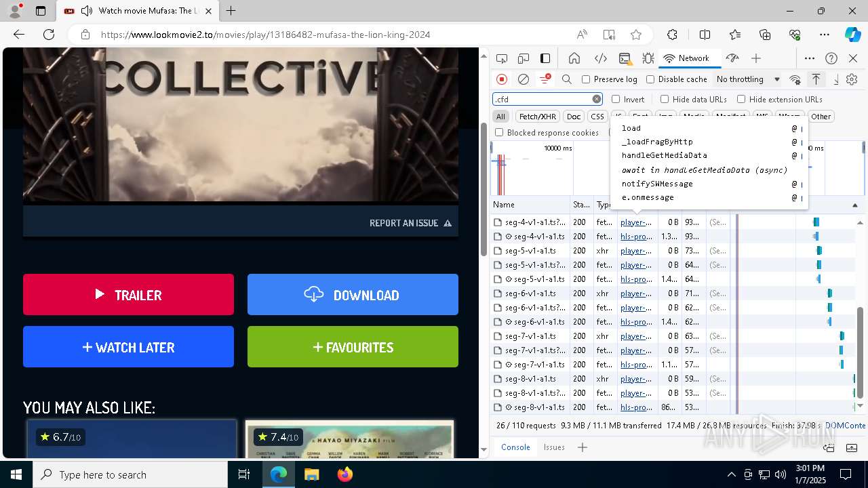
Task: Toggle the network filter bar
Action: 545,79
